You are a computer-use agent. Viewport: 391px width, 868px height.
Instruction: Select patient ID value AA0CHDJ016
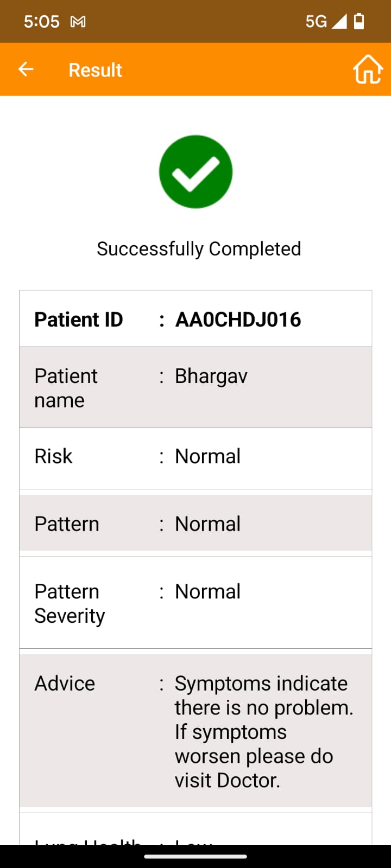coord(238,320)
